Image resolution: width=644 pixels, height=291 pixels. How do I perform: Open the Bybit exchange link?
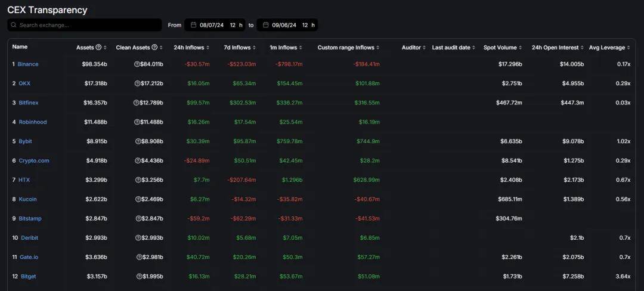[25, 141]
